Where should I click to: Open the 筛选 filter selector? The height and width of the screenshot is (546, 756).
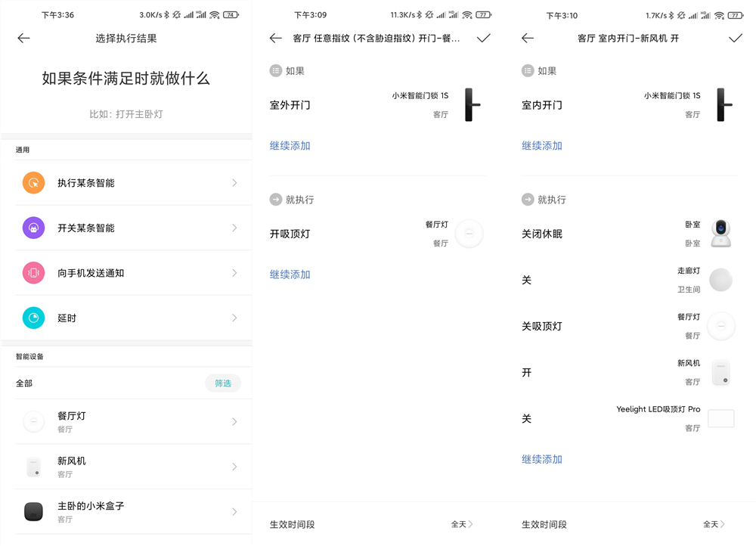point(222,383)
